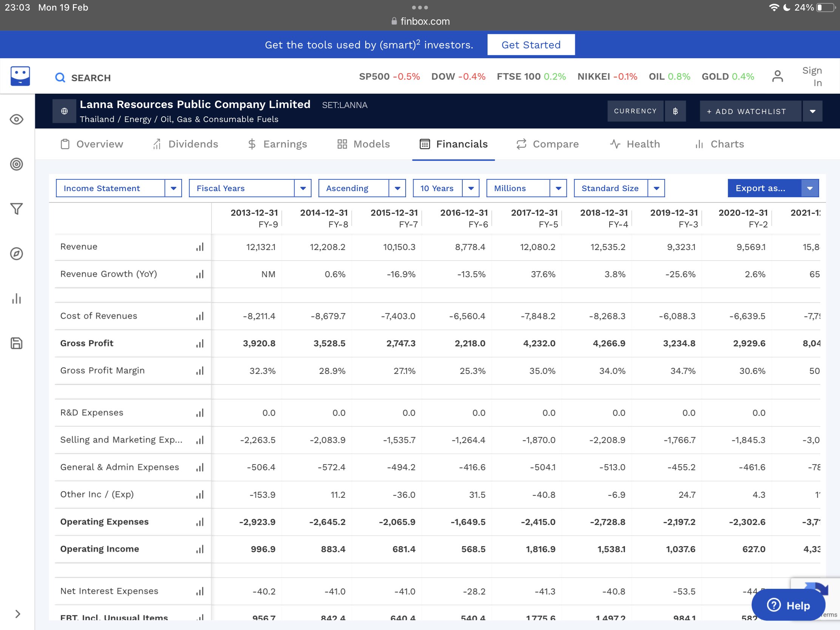Viewport: 840px width, 630px height.
Task: Switch to the Overview tab
Action: click(x=91, y=144)
